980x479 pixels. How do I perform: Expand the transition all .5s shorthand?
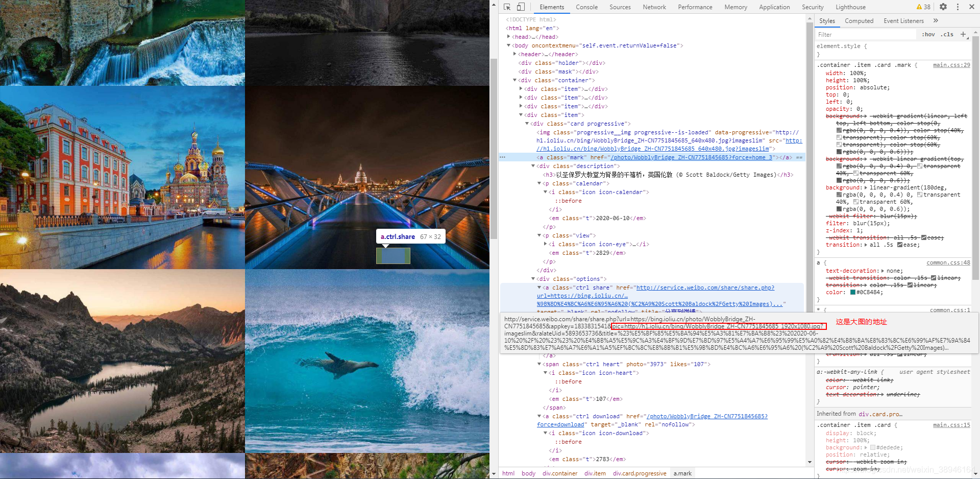tap(866, 245)
